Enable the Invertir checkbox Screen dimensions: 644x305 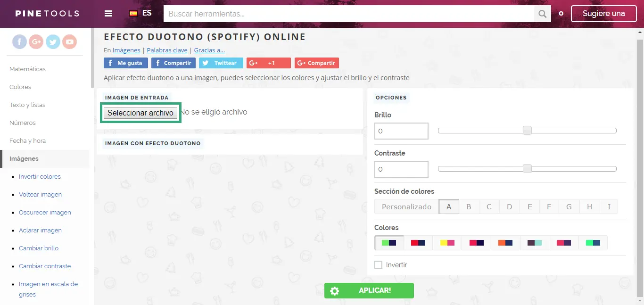(378, 265)
